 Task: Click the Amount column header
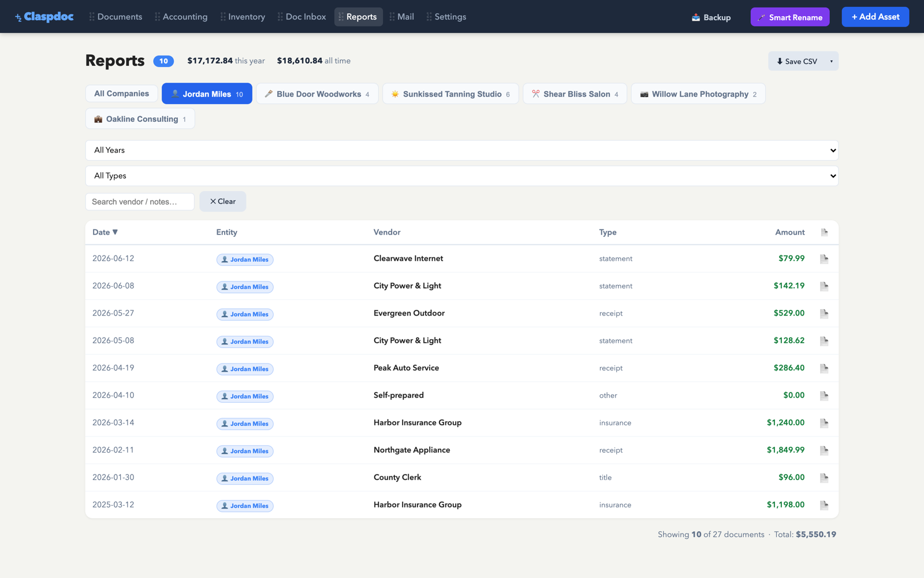point(789,232)
